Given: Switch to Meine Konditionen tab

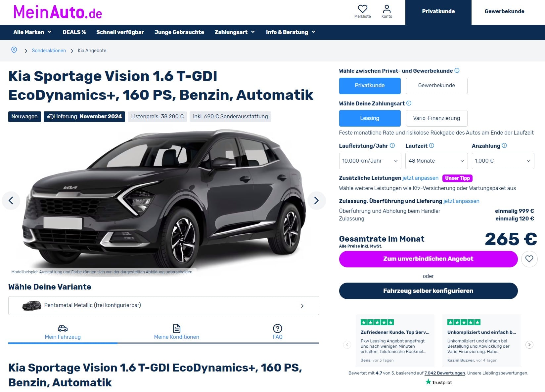Looking at the screenshot, I should click(177, 333).
